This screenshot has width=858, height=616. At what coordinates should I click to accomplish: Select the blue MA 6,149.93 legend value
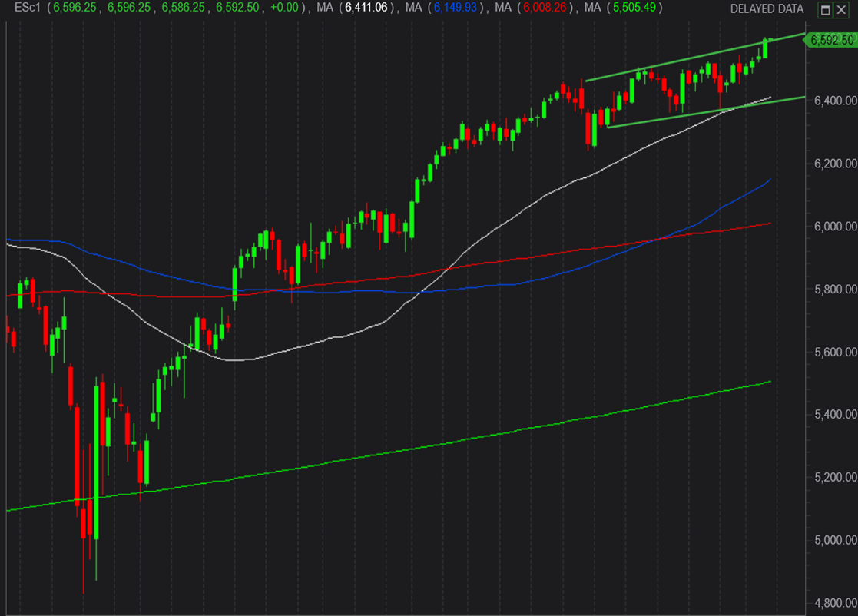[458, 8]
